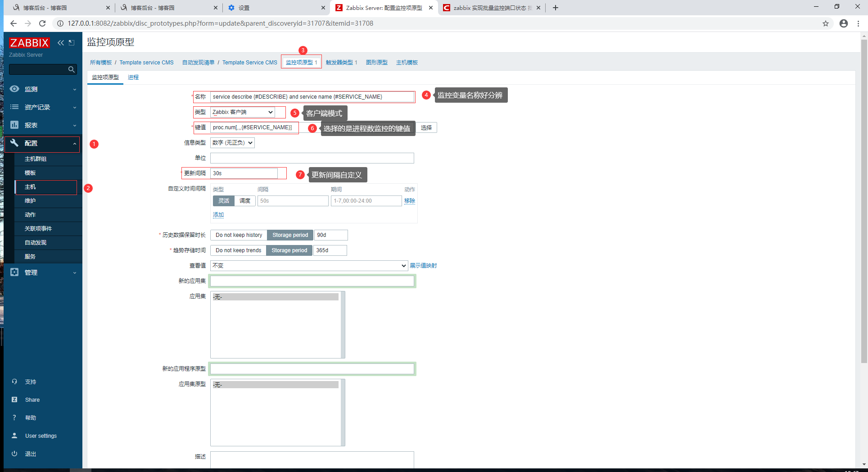Click the 资产记录 list icon
Screen dimensions: 868x472
pyautogui.click(x=14, y=107)
